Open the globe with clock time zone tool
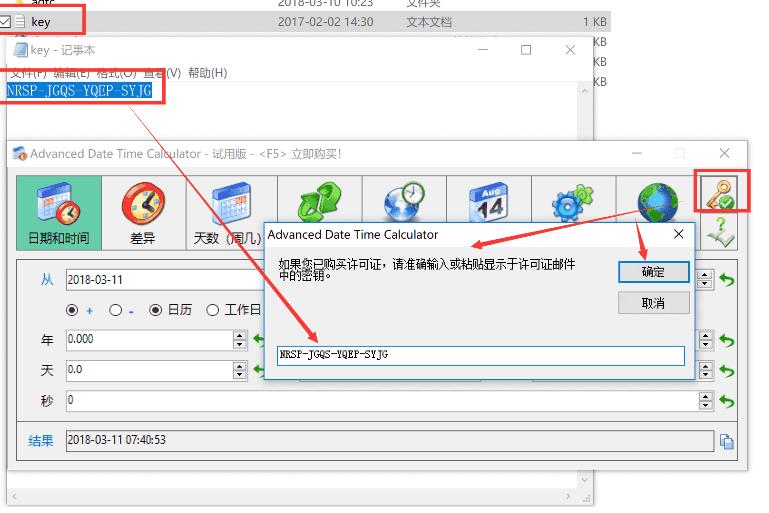This screenshot has width=769, height=513. 404,201
